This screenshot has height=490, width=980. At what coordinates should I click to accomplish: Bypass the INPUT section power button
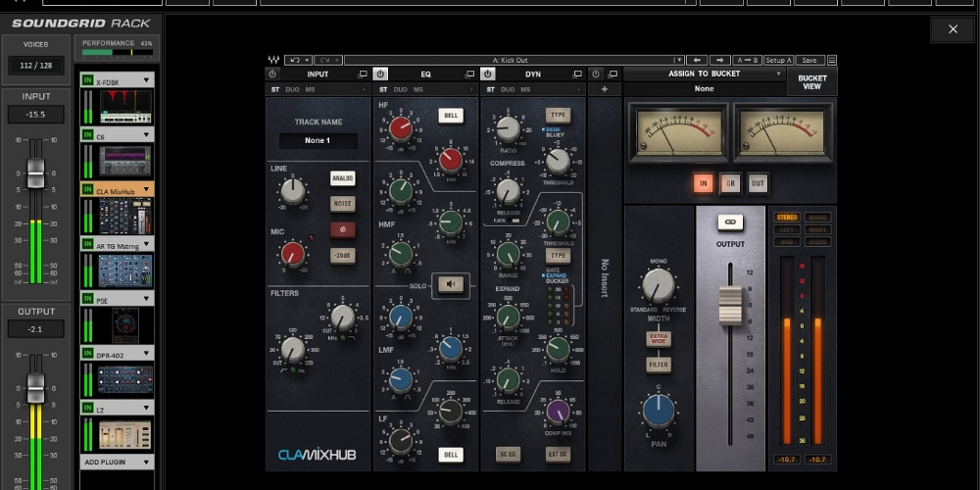[x=271, y=73]
